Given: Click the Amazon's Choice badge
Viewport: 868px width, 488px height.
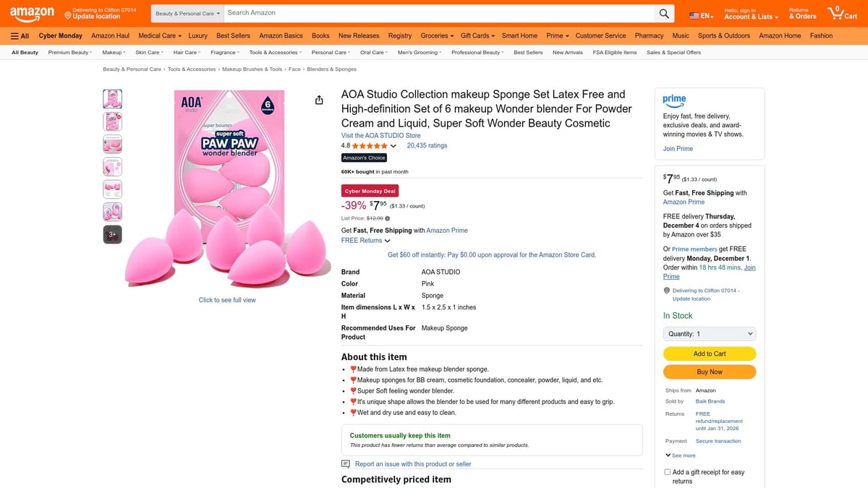Looking at the screenshot, I should 364,158.
